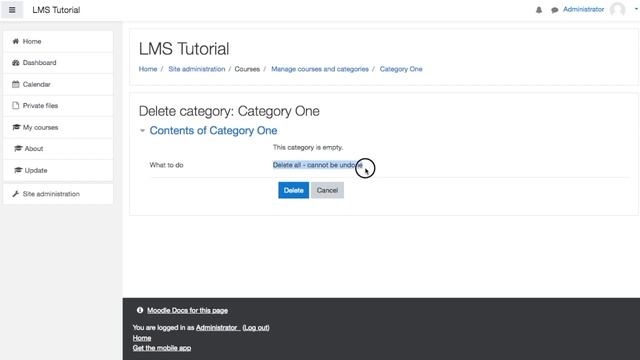Click the Courses breadcrumb text
Viewport: 640px width, 360px height.
[x=247, y=69]
